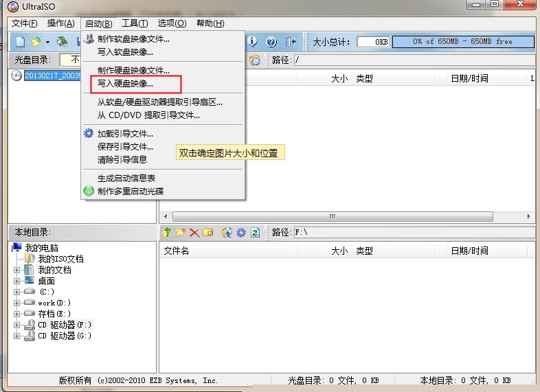Image resolution: width=540 pixels, height=392 pixels.
Task: Sort local files by 文件名 column
Action: (228, 251)
